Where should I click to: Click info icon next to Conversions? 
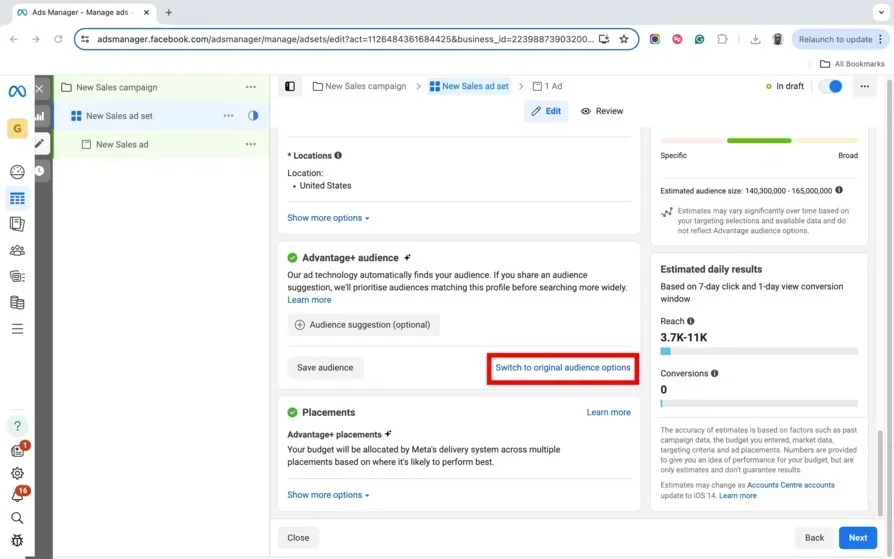click(x=714, y=373)
